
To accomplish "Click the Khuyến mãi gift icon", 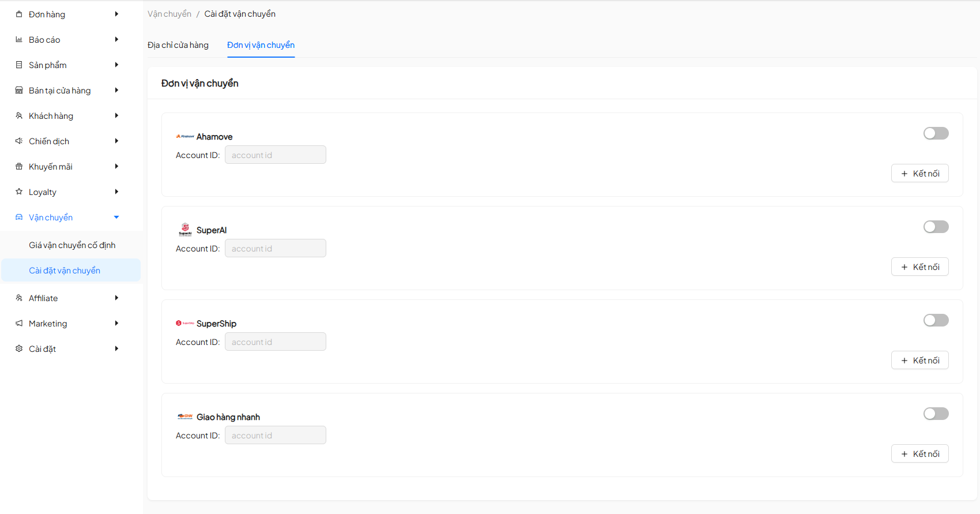I will 19,167.
